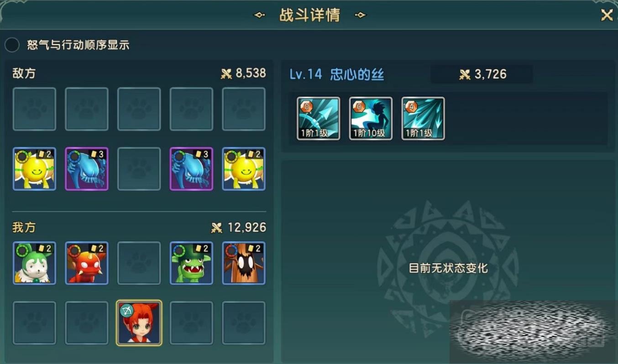Select the first arrow skill icon 1阶1级
This screenshot has width=618, height=364.
(319, 118)
